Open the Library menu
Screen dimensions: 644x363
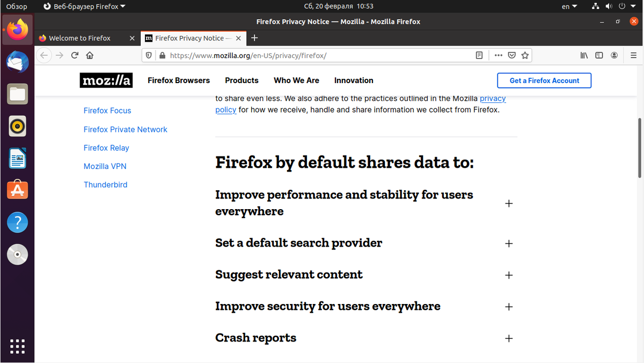pyautogui.click(x=584, y=55)
